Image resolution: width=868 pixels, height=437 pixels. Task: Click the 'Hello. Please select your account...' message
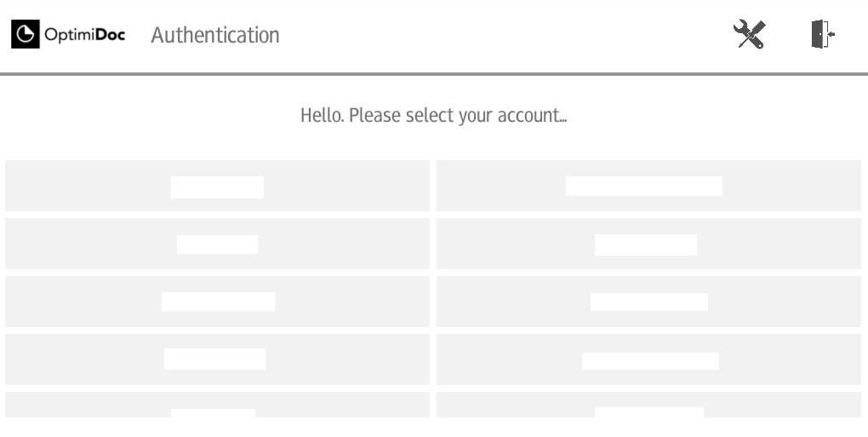(433, 115)
